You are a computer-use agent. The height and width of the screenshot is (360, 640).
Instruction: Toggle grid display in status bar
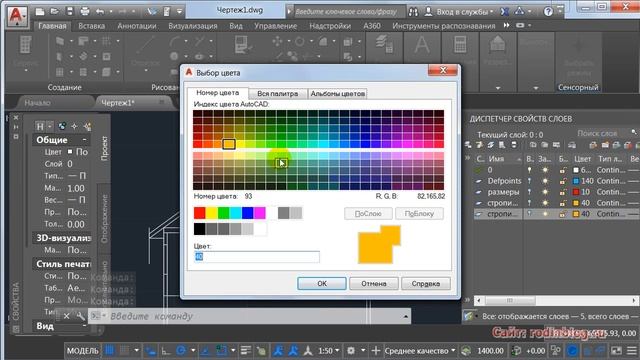tap(109, 351)
